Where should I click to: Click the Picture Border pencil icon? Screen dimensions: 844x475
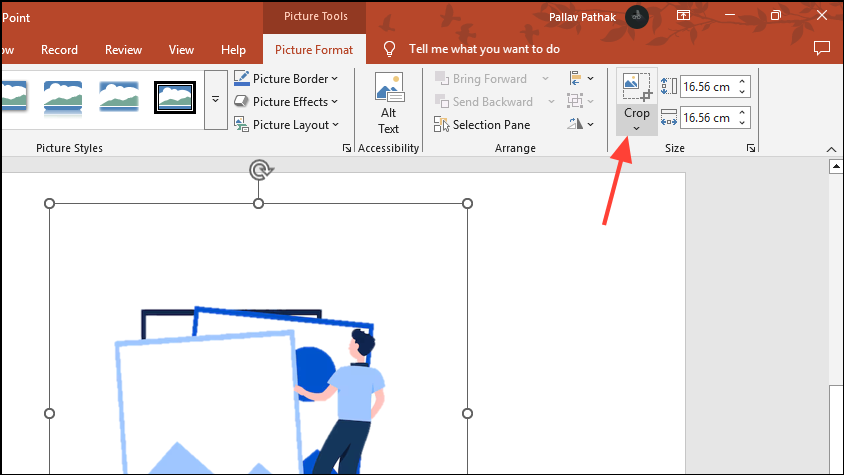coord(241,78)
